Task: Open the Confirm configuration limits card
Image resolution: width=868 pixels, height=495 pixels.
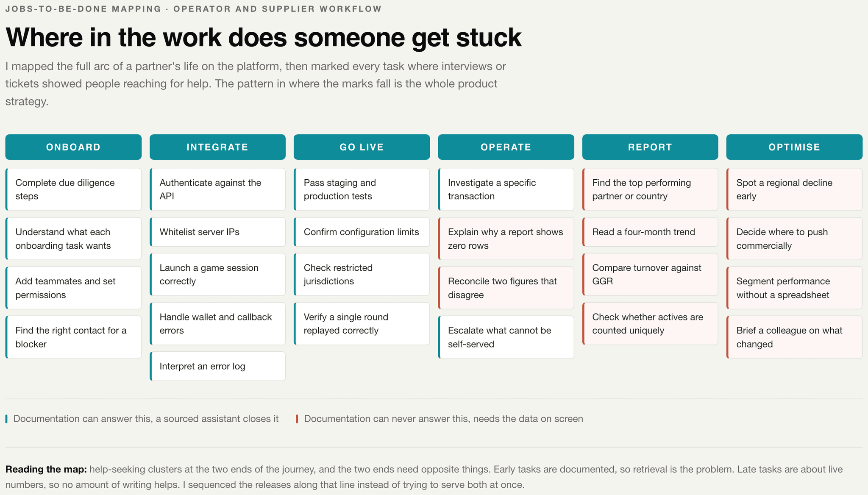Action: click(x=362, y=232)
